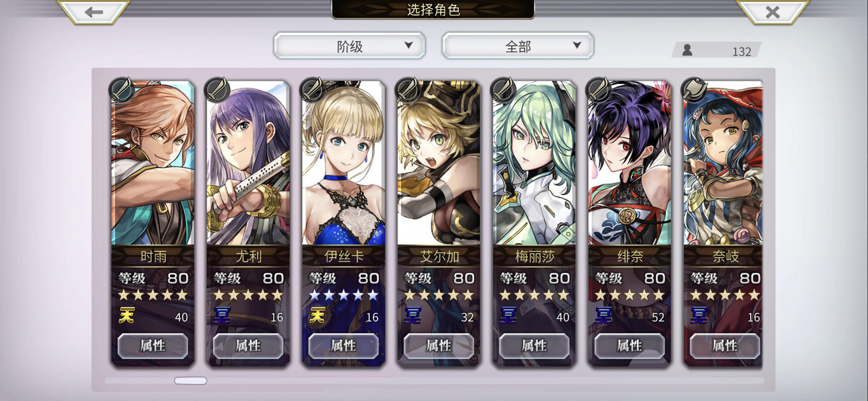Click the character count icon beside 132

coord(687,50)
